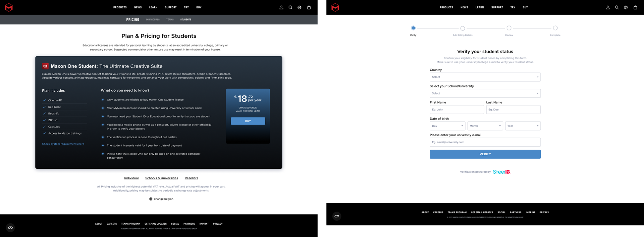Viewport: 644px width, 237px height.
Task: Click ZBrush in Plan Includes list
Action: (53, 120)
